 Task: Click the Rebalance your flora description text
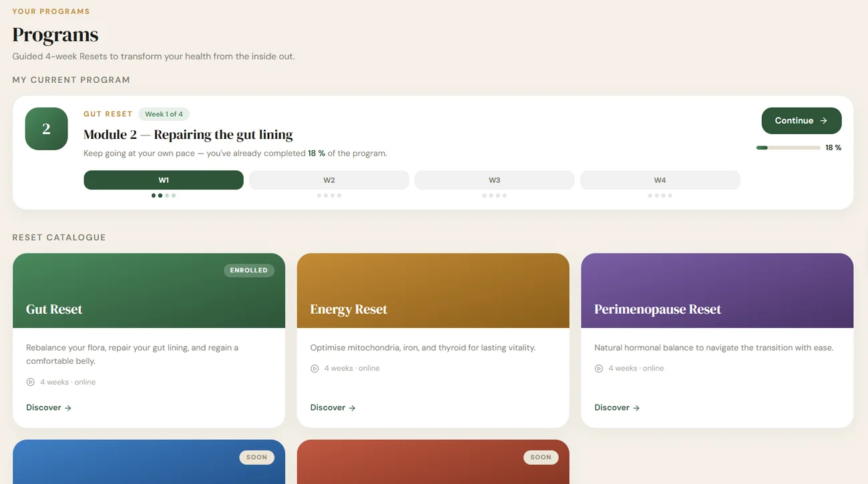tap(132, 354)
